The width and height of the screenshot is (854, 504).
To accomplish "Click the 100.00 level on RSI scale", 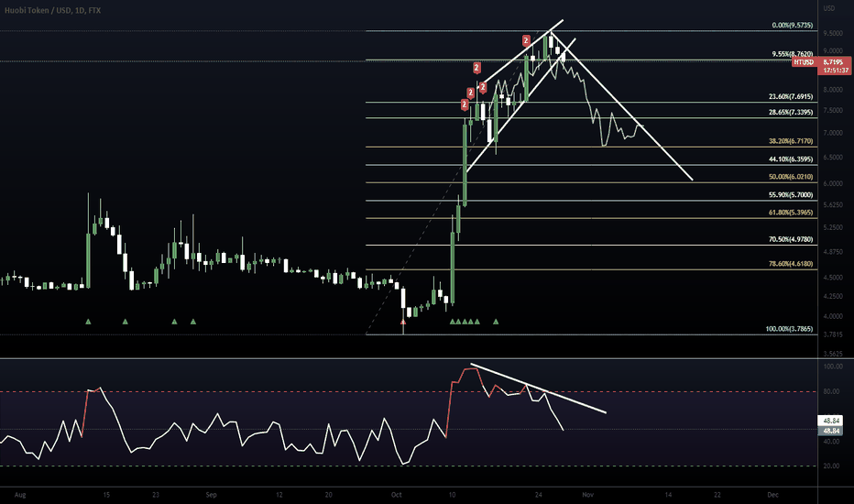I will coord(833,367).
